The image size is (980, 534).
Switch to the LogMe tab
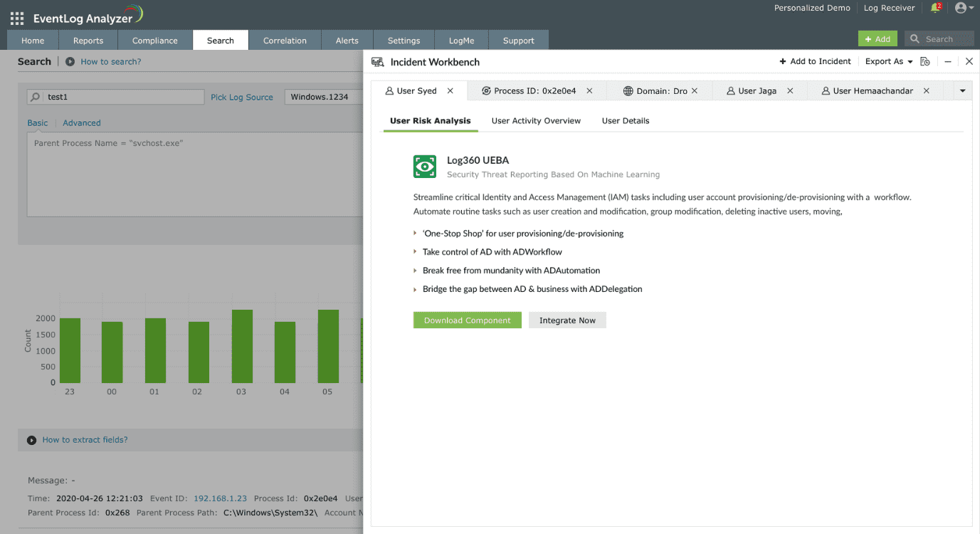point(461,41)
